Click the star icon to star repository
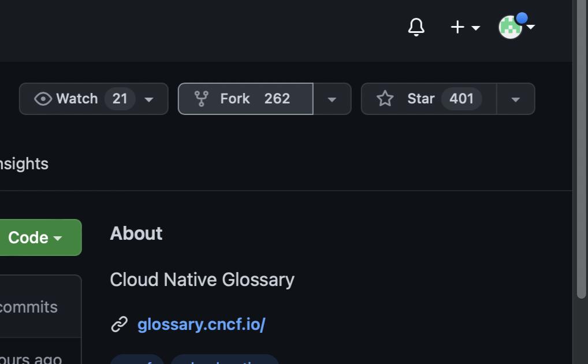588x364 pixels. (385, 99)
